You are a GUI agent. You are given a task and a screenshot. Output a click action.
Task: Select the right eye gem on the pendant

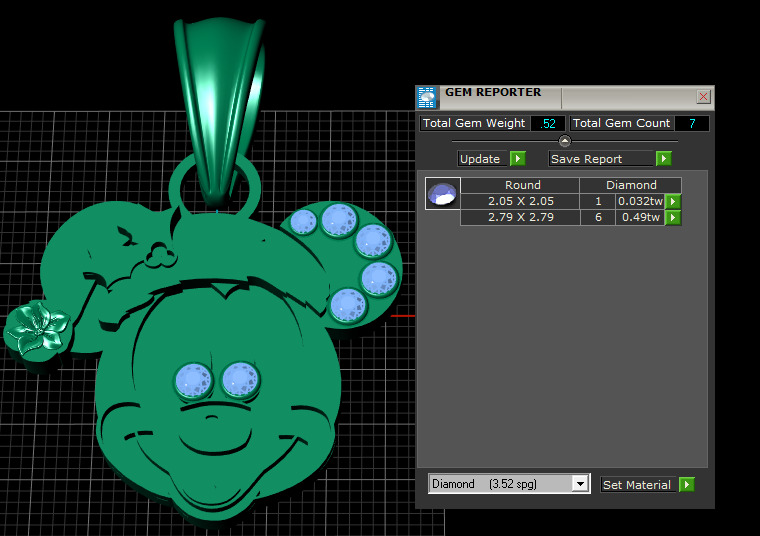[x=240, y=380]
